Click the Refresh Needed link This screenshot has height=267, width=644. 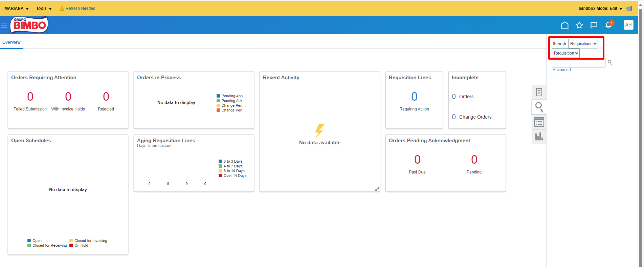click(x=81, y=8)
